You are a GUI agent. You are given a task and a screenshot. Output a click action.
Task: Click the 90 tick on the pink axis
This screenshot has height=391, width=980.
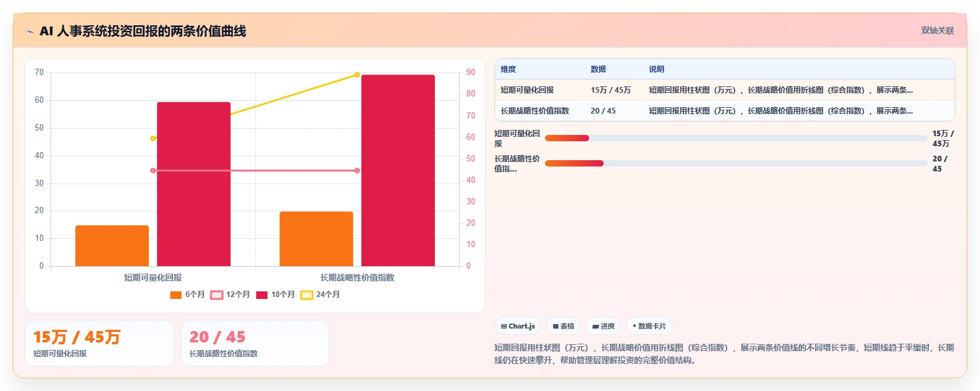click(x=470, y=73)
